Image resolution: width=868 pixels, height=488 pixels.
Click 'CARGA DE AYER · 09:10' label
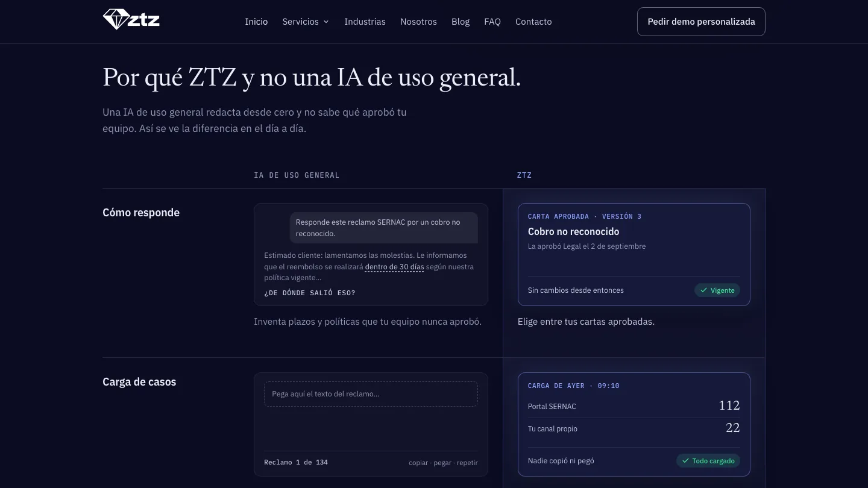point(574,386)
